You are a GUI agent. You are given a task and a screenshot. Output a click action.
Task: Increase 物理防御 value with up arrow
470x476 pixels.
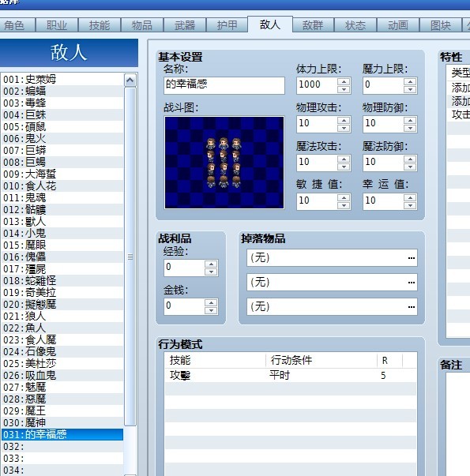pos(410,120)
